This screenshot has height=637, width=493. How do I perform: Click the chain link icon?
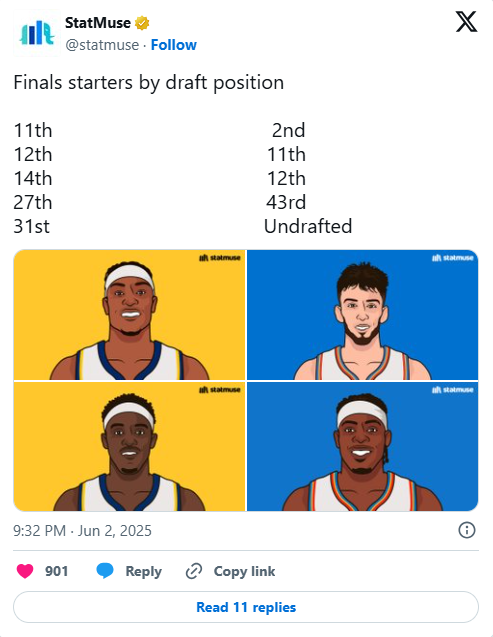click(x=194, y=571)
